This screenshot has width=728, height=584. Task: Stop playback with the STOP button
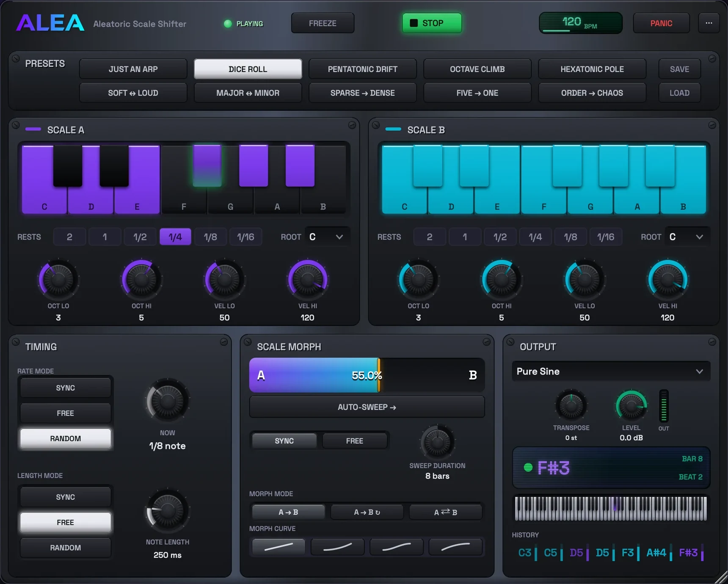pyautogui.click(x=432, y=23)
